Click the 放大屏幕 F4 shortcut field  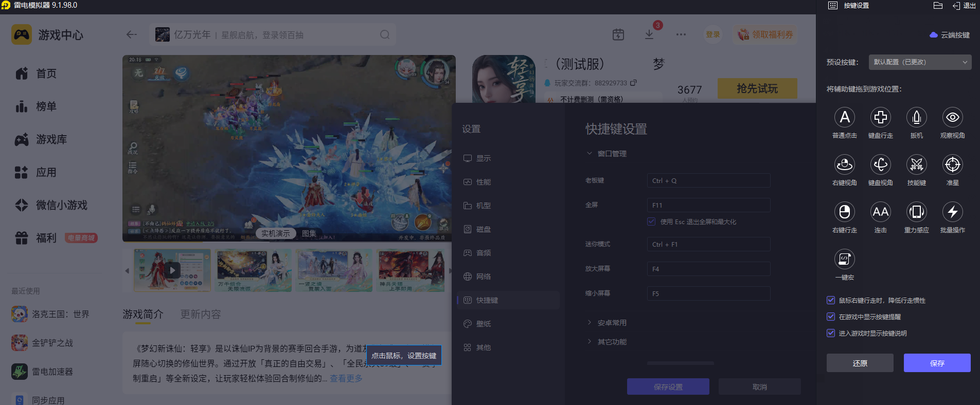[x=708, y=269]
